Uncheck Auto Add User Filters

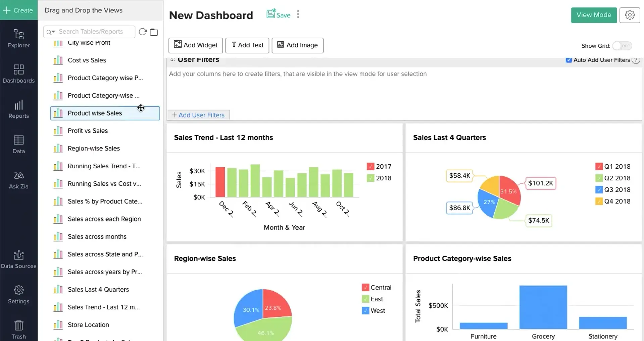[x=568, y=60]
